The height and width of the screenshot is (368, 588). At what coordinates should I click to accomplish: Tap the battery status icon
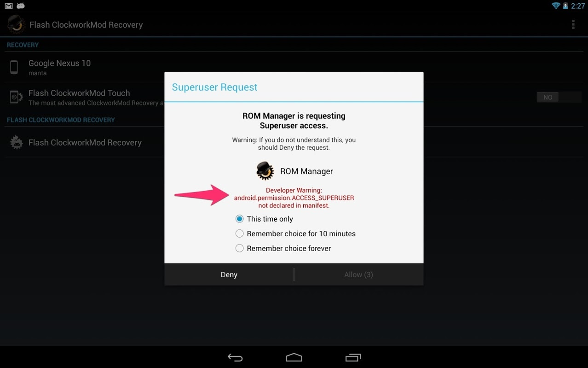coord(565,6)
